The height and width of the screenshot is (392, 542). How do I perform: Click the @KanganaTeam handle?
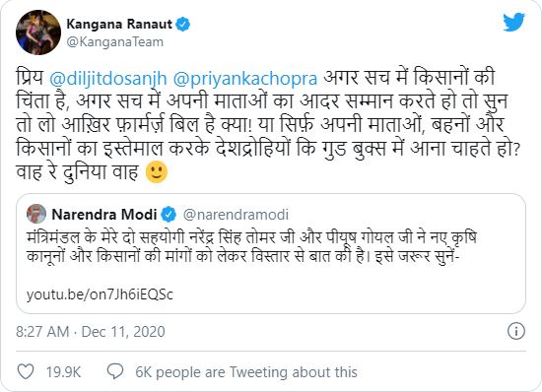(114, 42)
